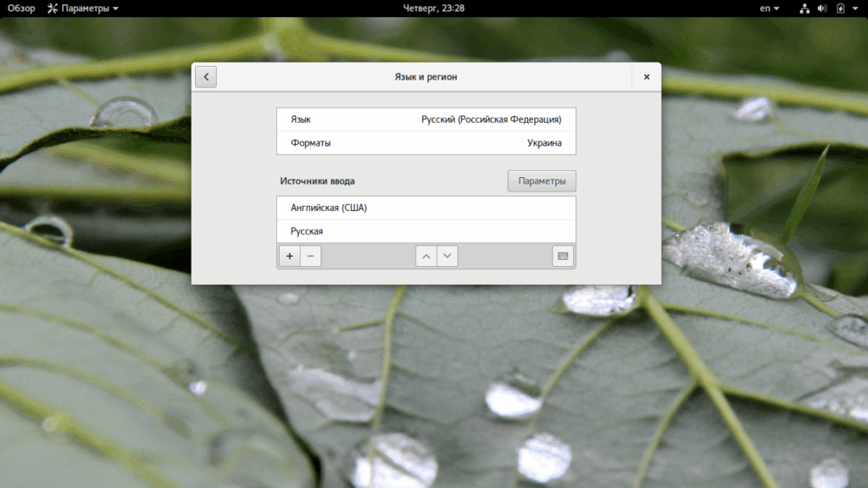Screen dimensions: 868x488
Task: Open the clock showing Четверг, 23:28
Action: point(433,8)
